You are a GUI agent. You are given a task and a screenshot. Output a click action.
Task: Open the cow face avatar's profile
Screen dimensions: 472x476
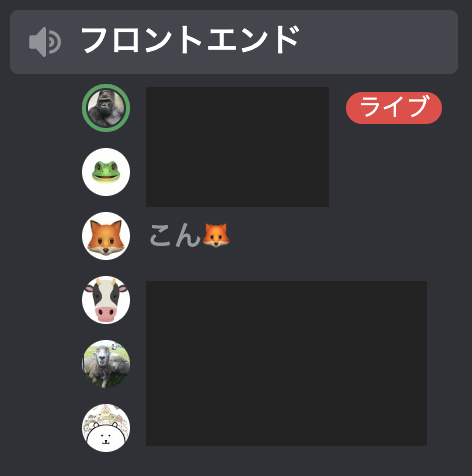(x=106, y=300)
